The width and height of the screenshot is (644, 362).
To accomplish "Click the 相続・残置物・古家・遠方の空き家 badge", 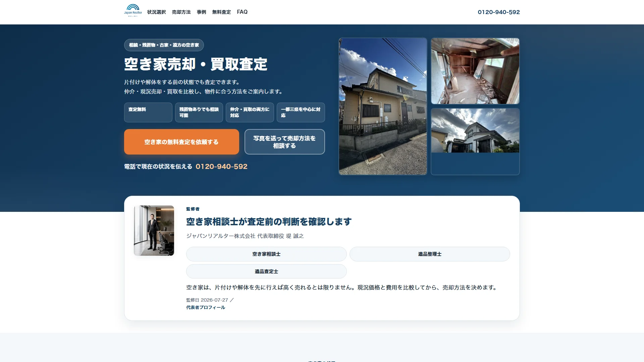I will pyautogui.click(x=164, y=45).
